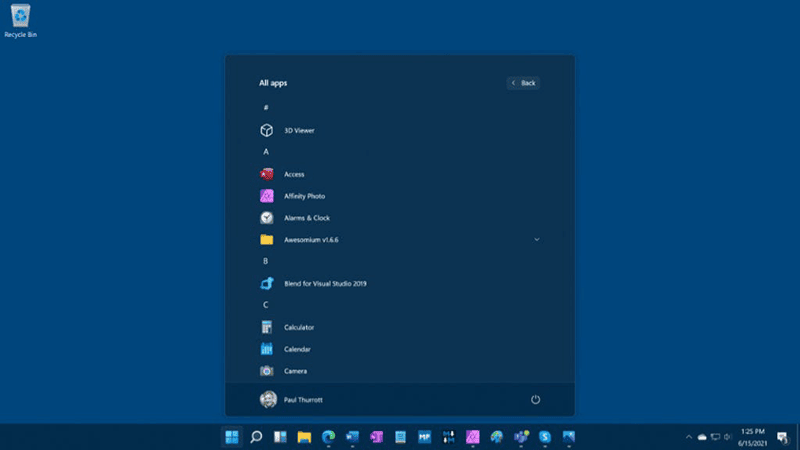Open OneNote from the taskbar
The image size is (800, 450).
[376, 437]
